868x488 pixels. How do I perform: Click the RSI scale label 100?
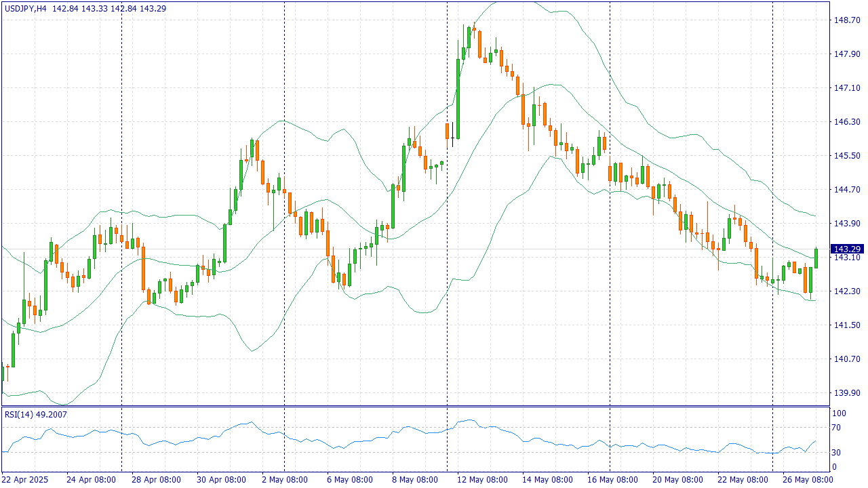(839, 413)
